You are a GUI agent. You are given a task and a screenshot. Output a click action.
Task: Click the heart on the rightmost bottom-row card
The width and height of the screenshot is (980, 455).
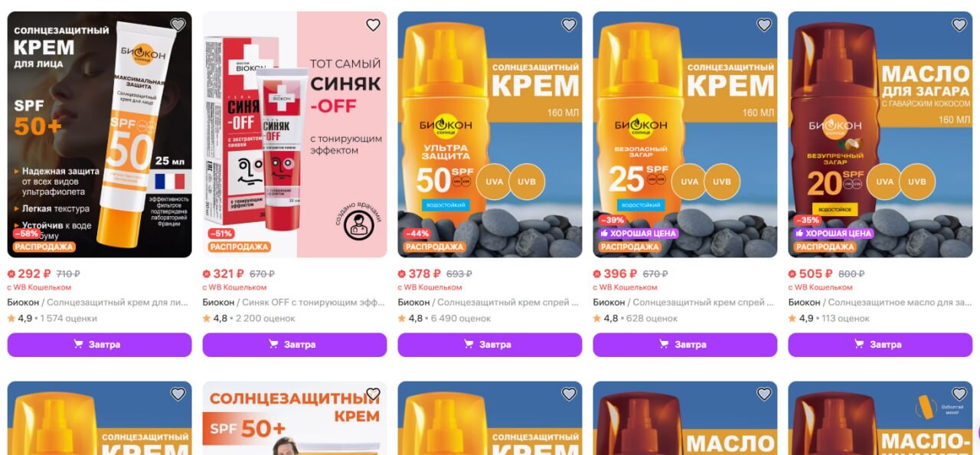click(959, 394)
